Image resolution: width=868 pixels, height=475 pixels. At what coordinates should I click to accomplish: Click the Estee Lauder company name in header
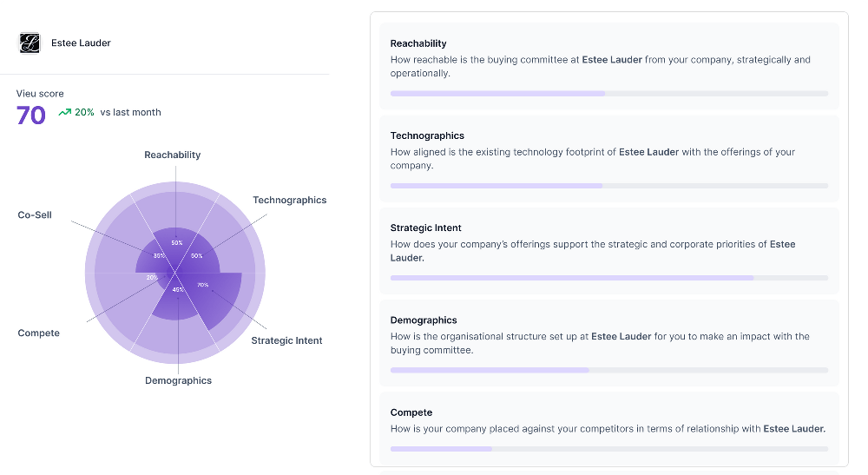[x=81, y=43]
